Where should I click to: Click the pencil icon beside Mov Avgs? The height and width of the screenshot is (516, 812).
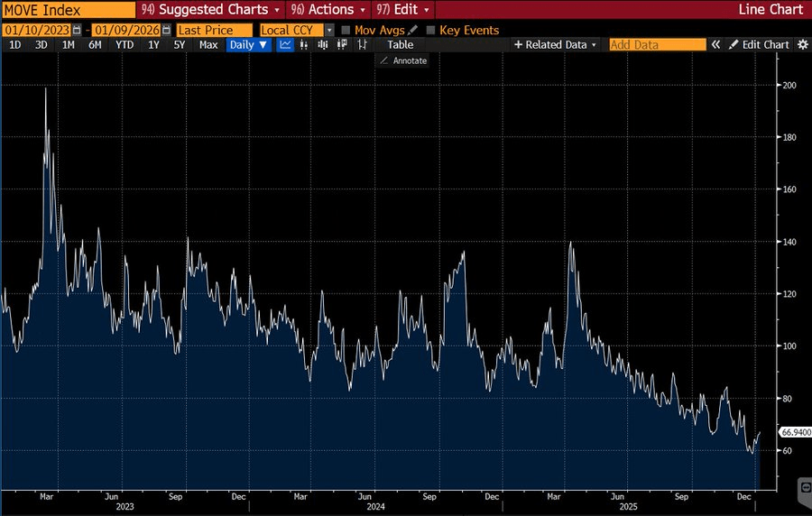[x=413, y=30]
